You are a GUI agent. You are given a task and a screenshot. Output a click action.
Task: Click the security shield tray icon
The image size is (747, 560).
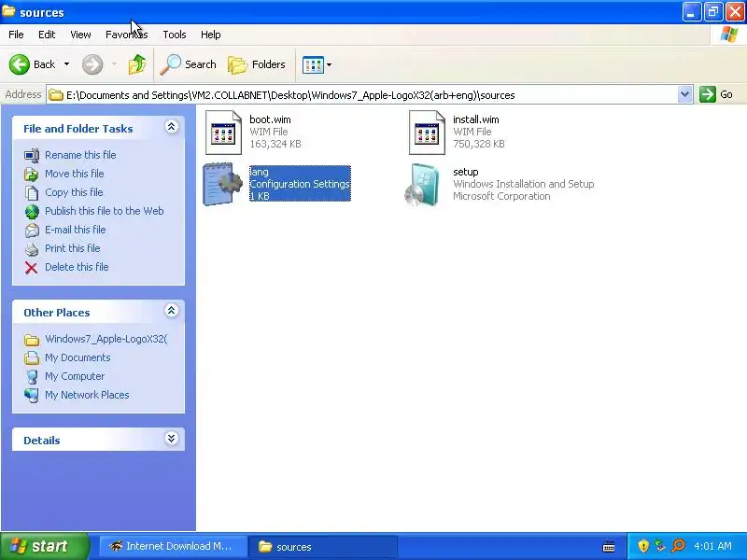(x=643, y=546)
